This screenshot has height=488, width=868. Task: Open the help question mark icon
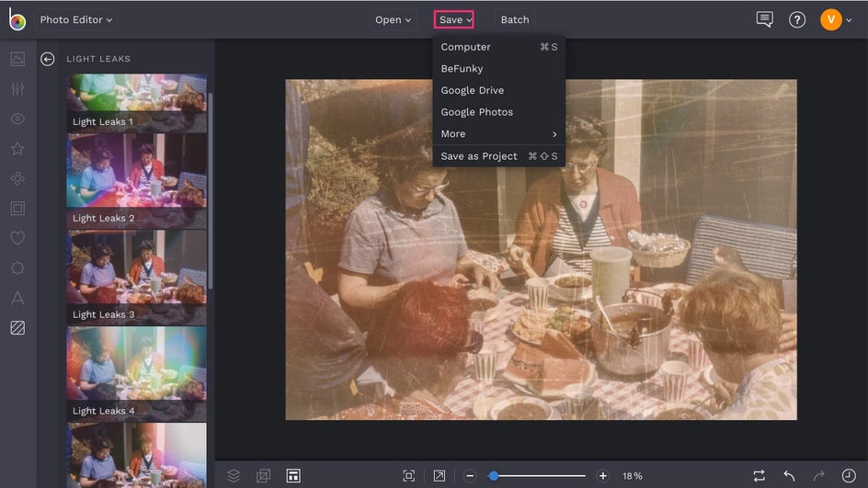click(x=797, y=20)
